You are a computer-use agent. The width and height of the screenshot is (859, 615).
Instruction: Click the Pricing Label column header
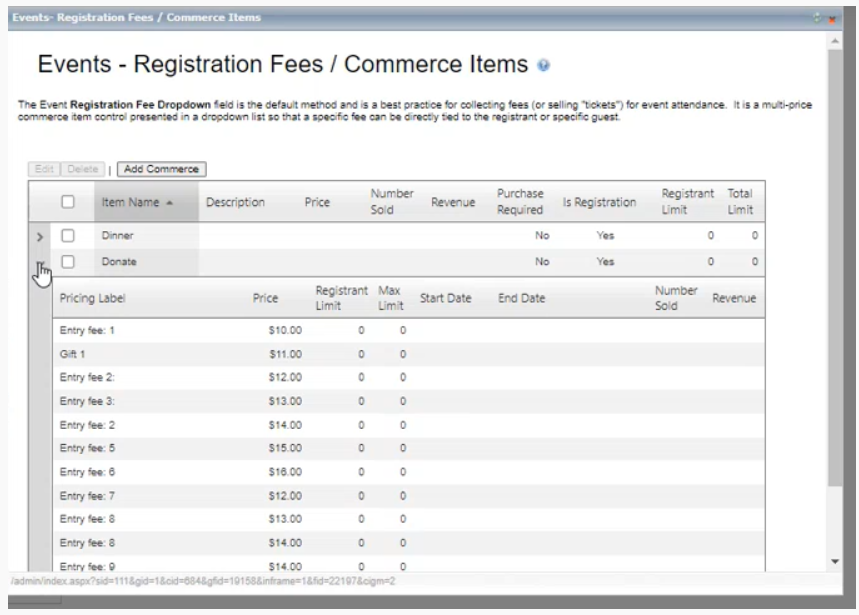pyautogui.click(x=93, y=298)
